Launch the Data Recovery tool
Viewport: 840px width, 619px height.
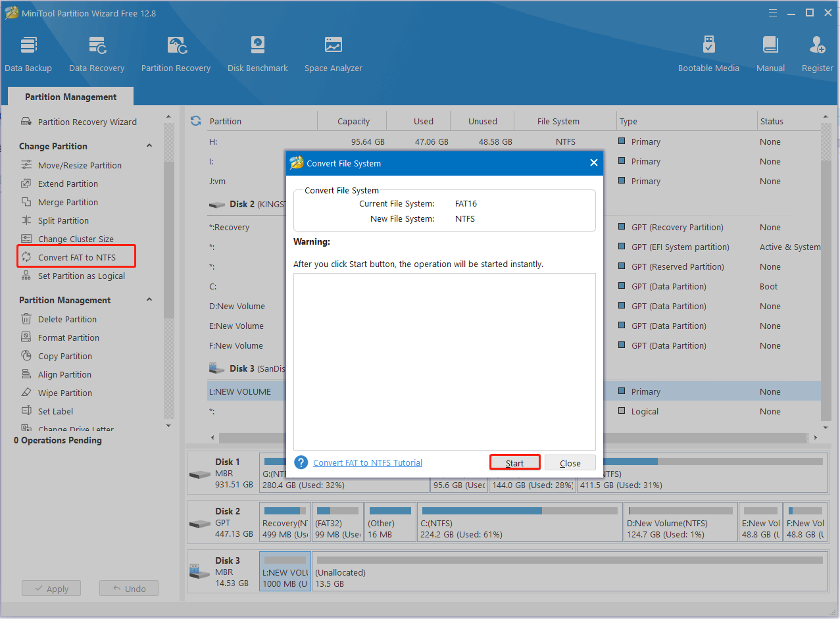click(x=97, y=54)
